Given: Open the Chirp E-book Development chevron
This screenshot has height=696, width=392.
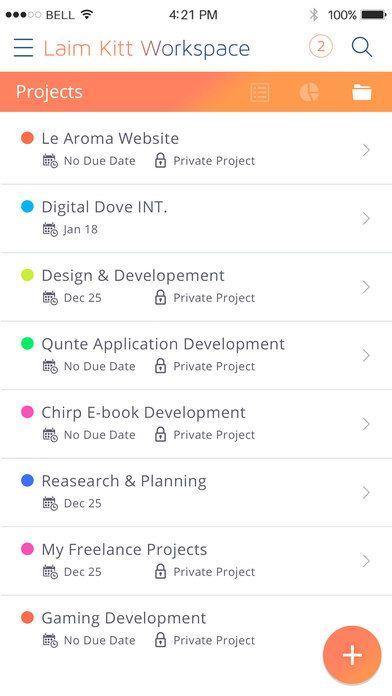Looking at the screenshot, I should coord(365,424).
